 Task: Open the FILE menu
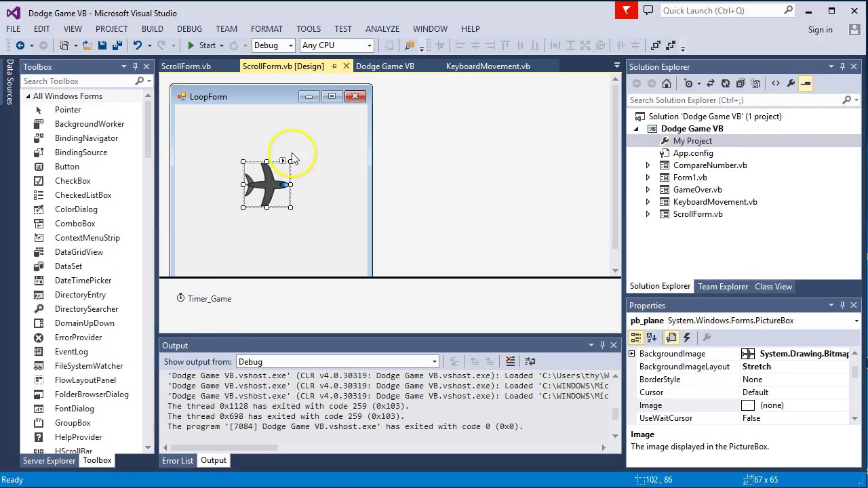click(x=13, y=28)
